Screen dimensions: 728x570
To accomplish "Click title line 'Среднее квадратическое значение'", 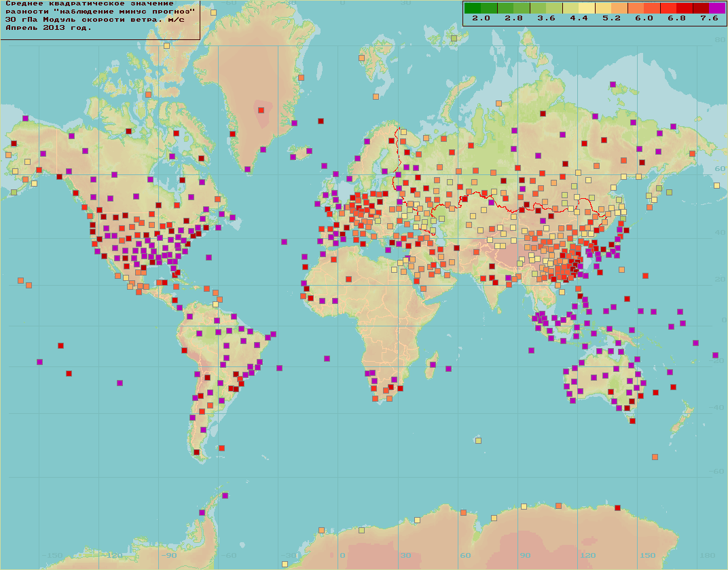I will pos(90,3).
